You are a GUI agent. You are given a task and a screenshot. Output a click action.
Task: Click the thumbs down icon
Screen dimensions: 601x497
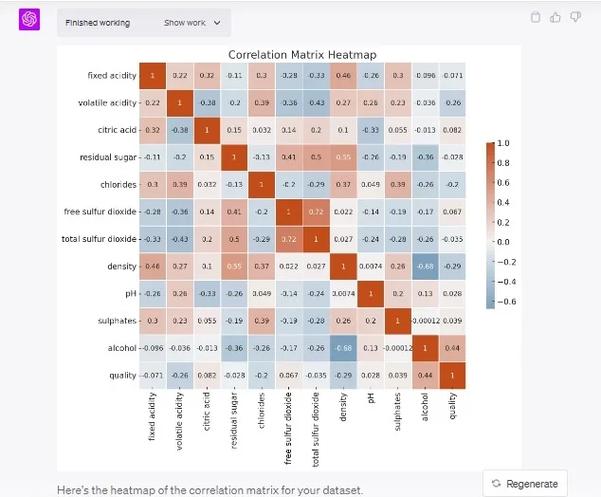coord(575,17)
